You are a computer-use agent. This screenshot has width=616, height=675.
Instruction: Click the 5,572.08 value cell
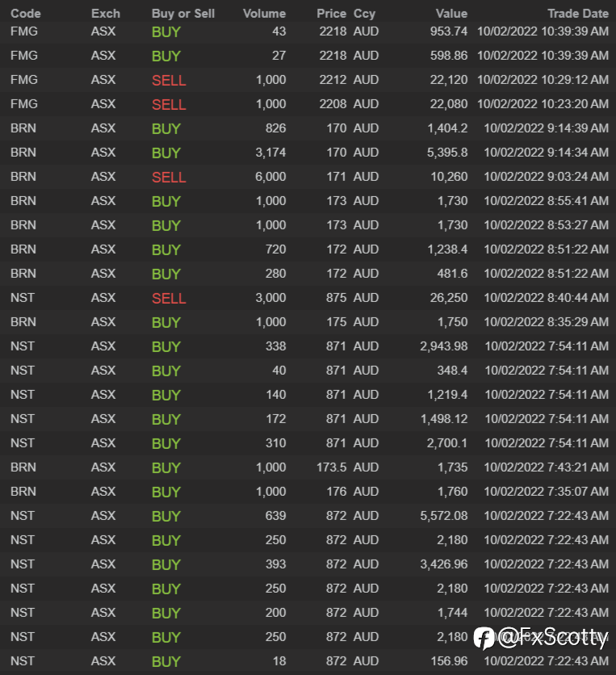click(444, 516)
